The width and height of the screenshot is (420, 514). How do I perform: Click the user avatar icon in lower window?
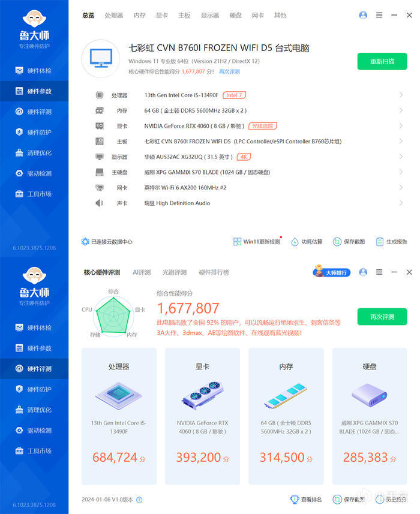(x=363, y=272)
